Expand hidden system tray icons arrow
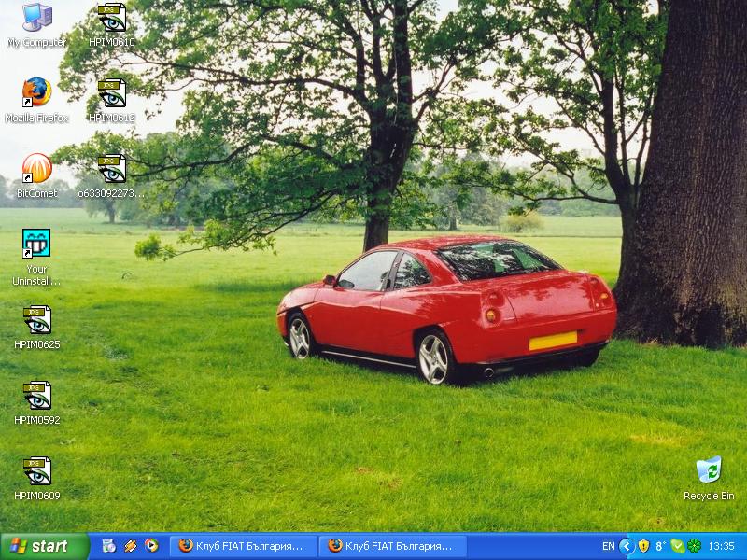The width and height of the screenshot is (747, 560). click(627, 546)
